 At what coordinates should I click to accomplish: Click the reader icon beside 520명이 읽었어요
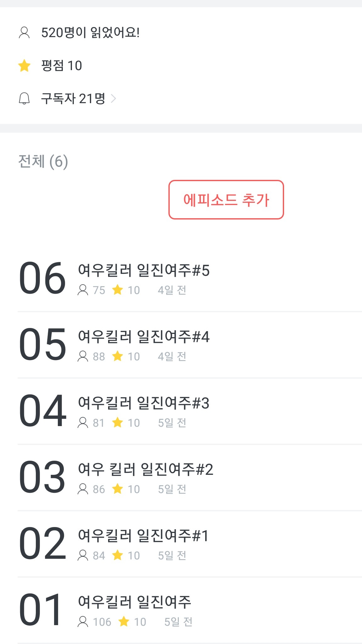click(24, 33)
